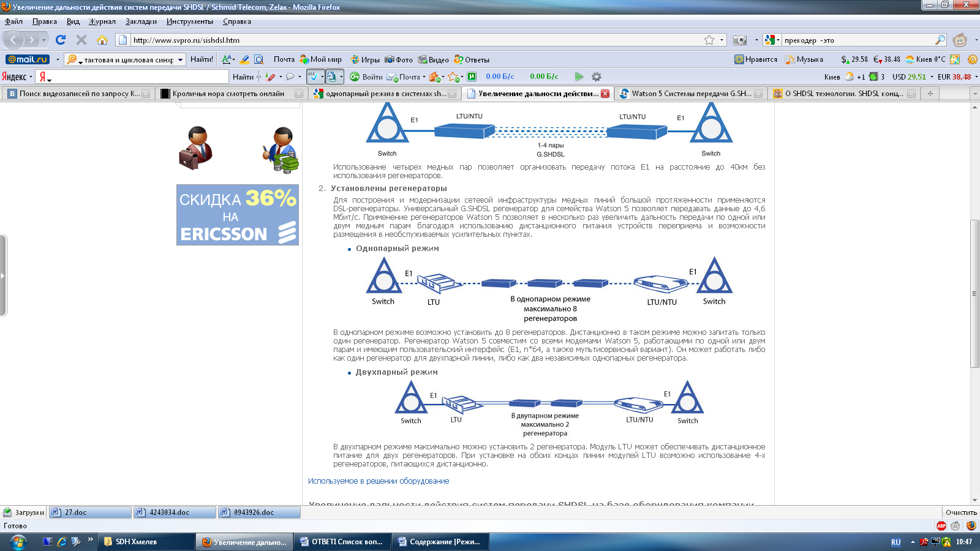Open the Вид menu
980x551 pixels.
(73, 21)
